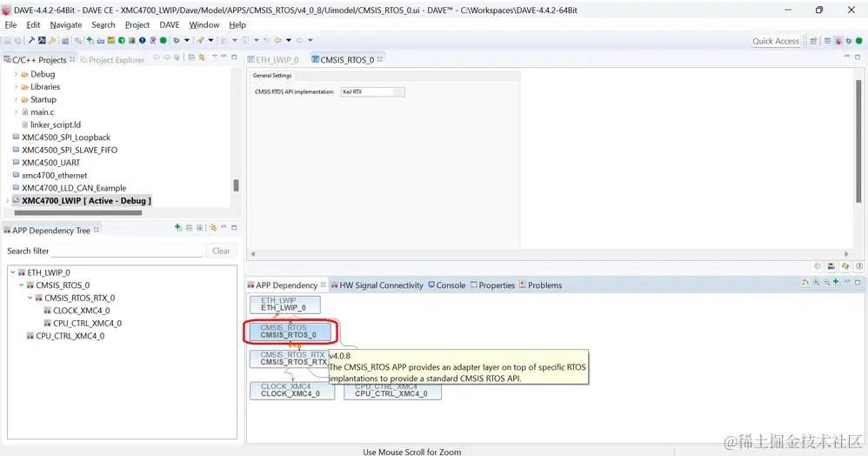Click the yellow back navigation arrow in toolbar
The image size is (868, 456).
[x=278, y=40]
